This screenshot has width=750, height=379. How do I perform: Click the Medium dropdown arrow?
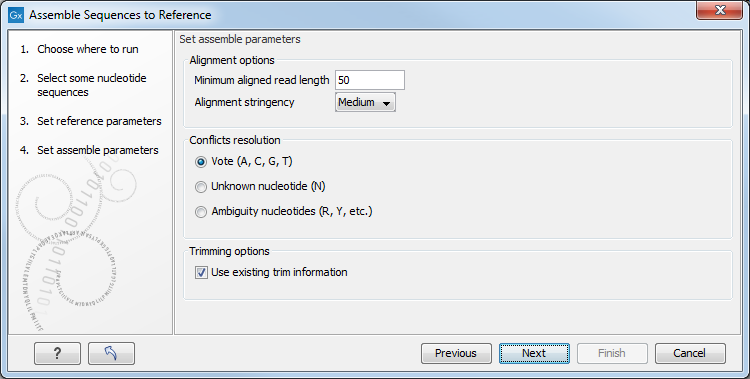[x=386, y=103]
